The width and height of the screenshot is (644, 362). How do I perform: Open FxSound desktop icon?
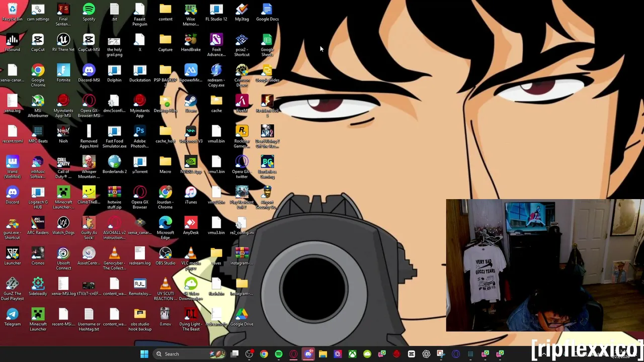12,43
